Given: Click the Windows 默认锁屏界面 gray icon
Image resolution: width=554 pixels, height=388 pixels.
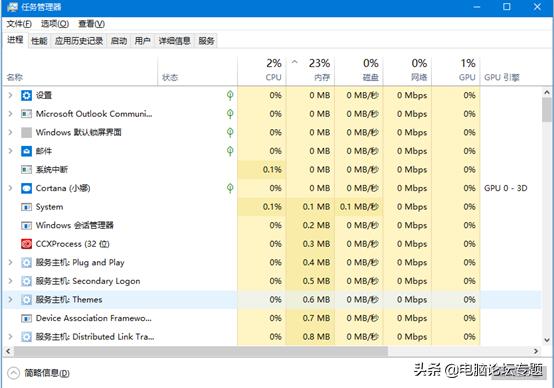Looking at the screenshot, I should [26, 133].
